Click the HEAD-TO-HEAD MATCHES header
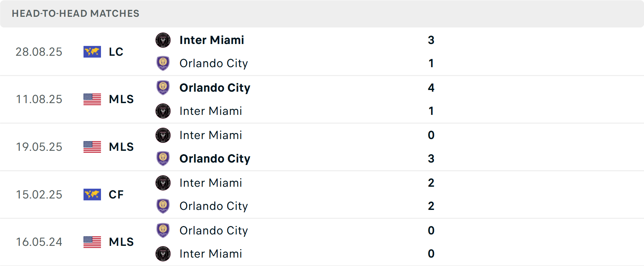Image resolution: width=644 pixels, height=266 pixels. pyautogui.click(x=75, y=13)
